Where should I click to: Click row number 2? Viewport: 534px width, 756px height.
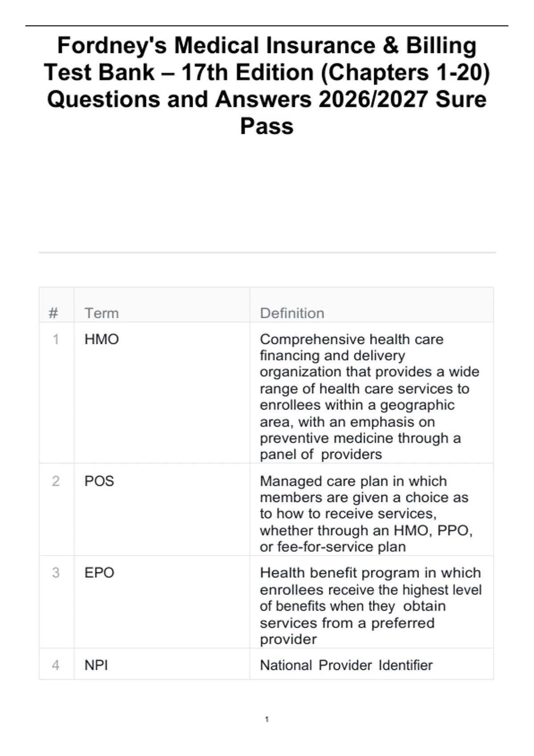click(56, 481)
